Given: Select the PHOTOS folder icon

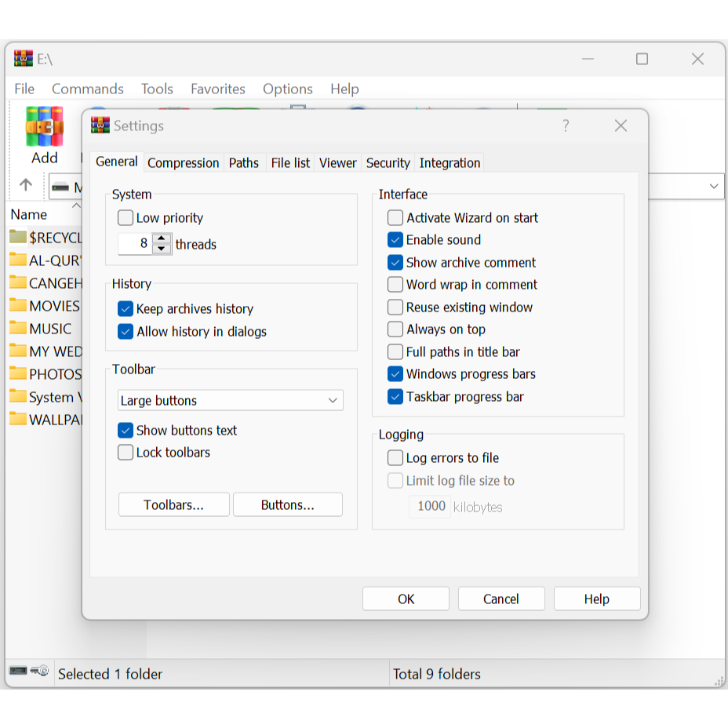Looking at the screenshot, I should [x=18, y=373].
